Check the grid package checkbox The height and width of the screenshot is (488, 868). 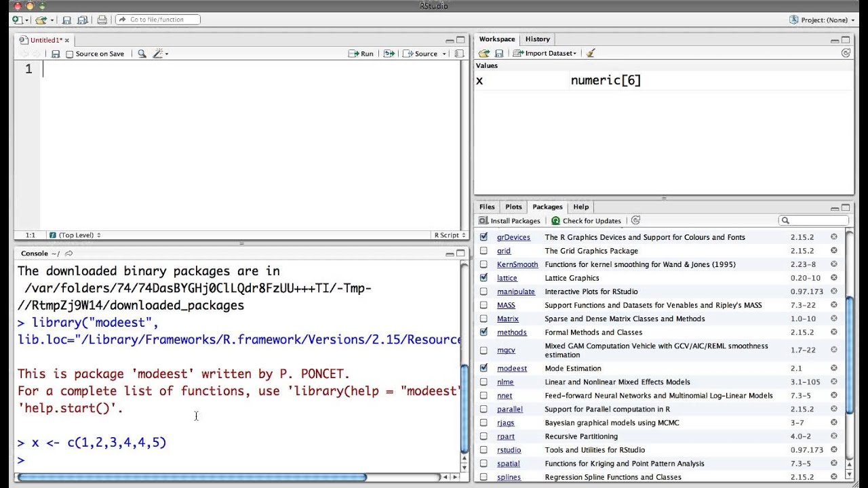point(484,251)
